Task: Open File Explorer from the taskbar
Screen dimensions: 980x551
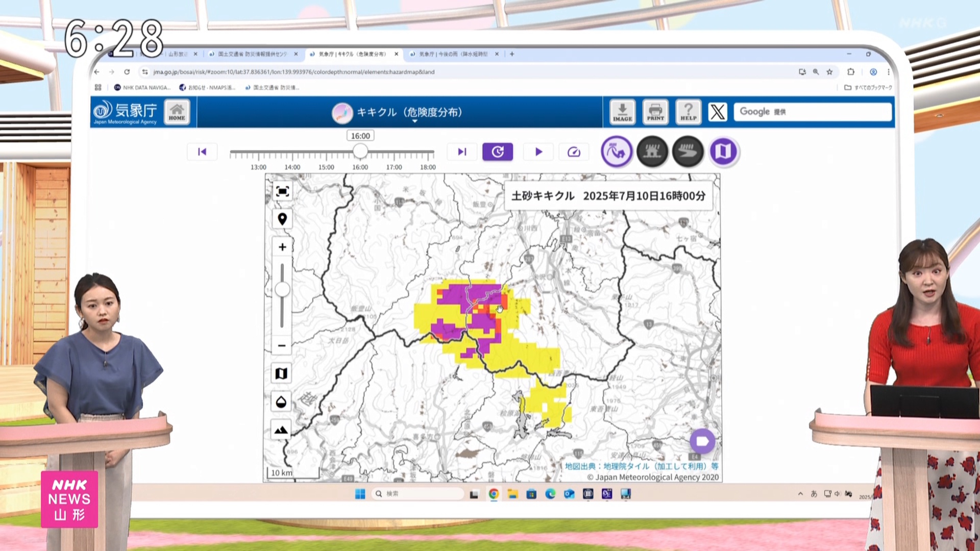Action: click(512, 494)
